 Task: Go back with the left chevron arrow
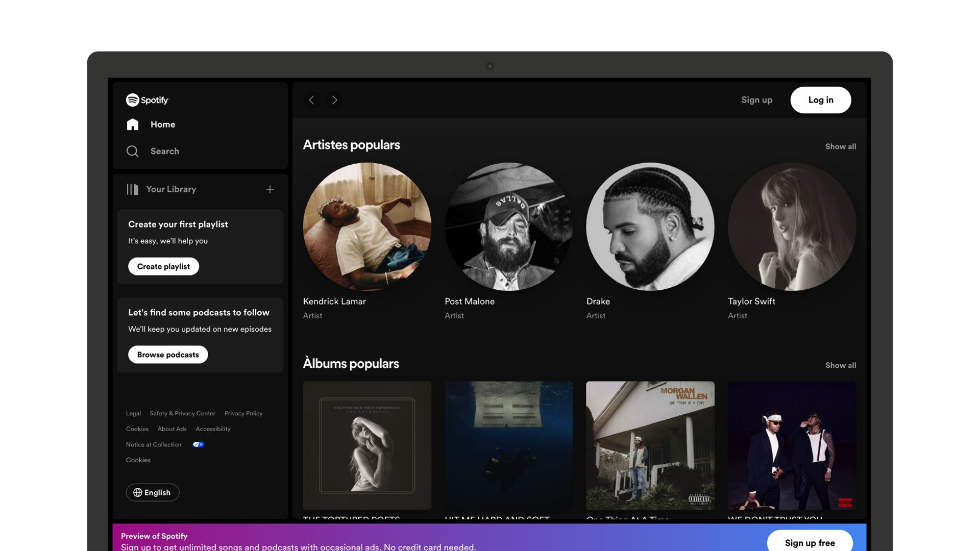(311, 100)
